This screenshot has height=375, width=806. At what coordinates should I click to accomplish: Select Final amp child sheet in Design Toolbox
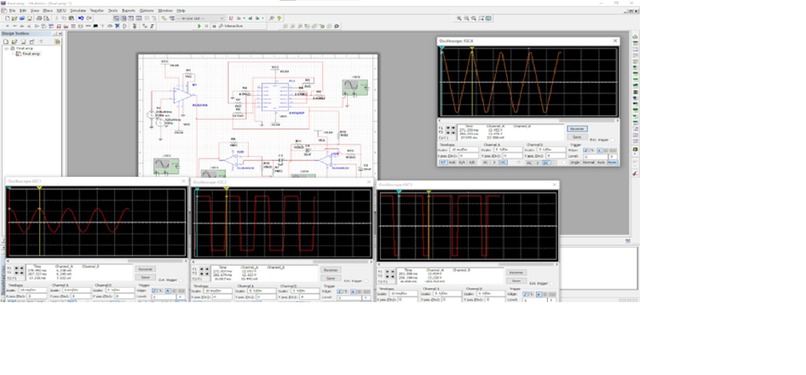pos(31,54)
